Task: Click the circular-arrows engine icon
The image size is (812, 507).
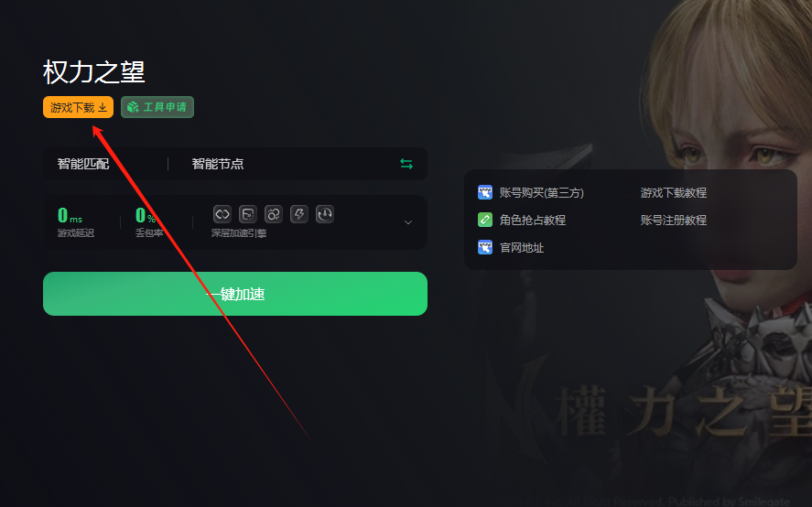Action: [274, 214]
